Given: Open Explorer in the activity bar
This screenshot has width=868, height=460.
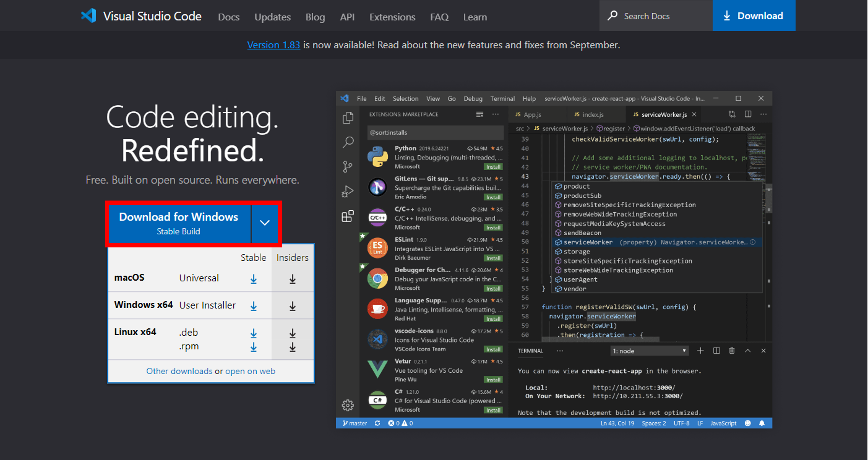Looking at the screenshot, I should coord(348,118).
